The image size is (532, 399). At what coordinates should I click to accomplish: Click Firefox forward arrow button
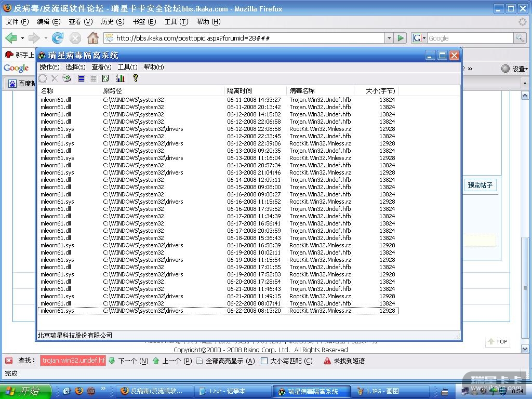click(x=34, y=38)
